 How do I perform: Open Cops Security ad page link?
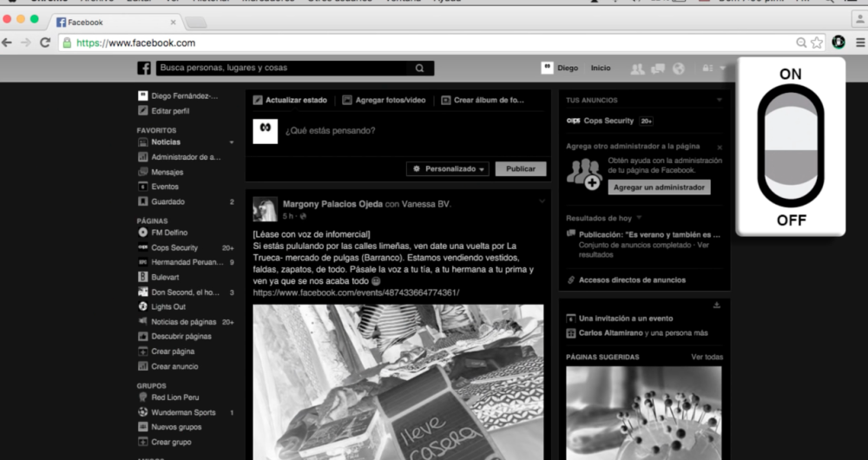pos(608,121)
